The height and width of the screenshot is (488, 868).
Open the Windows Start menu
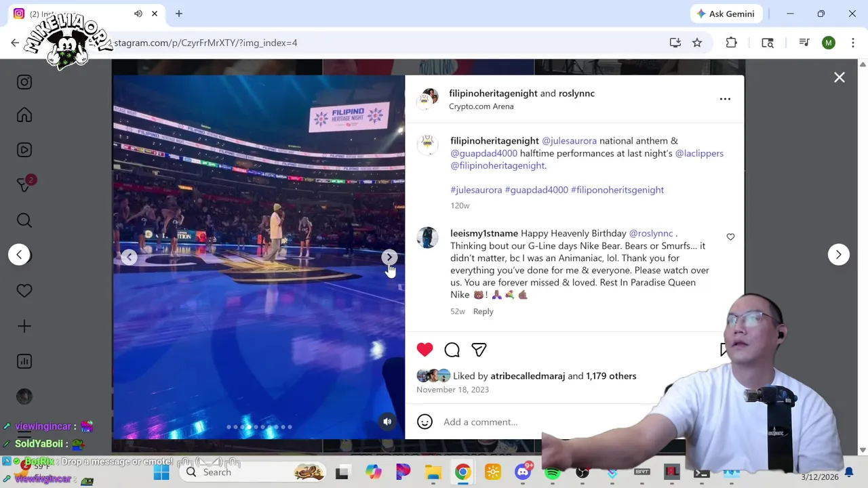[161, 472]
